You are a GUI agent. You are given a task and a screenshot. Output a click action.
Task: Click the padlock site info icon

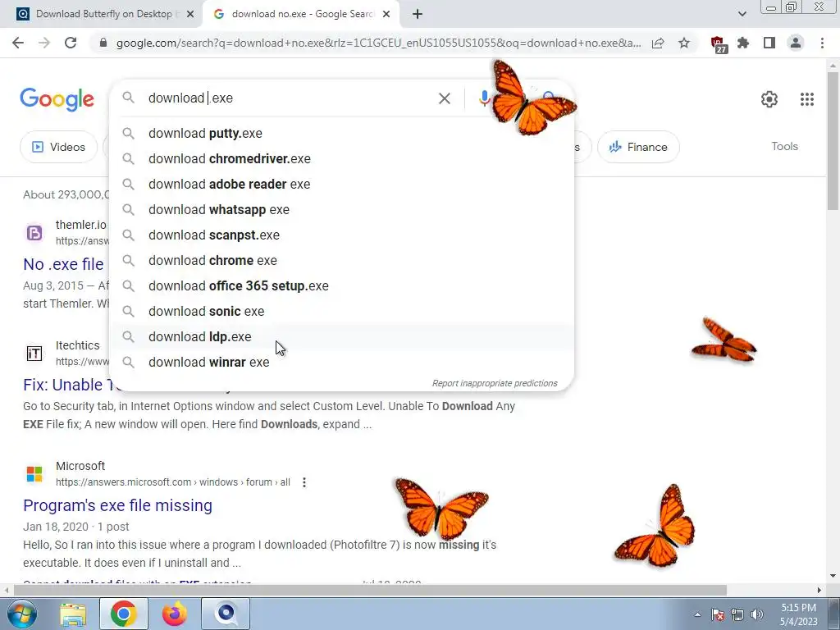(103, 43)
